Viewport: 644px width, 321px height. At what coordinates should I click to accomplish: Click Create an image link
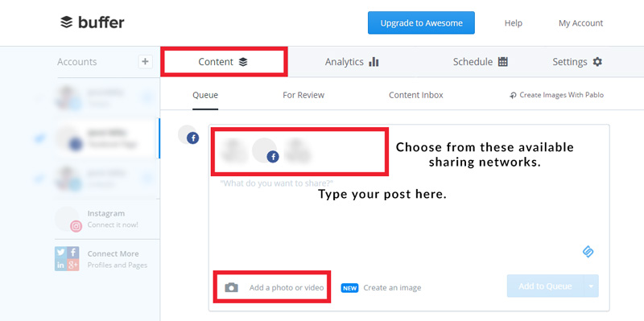[392, 288]
